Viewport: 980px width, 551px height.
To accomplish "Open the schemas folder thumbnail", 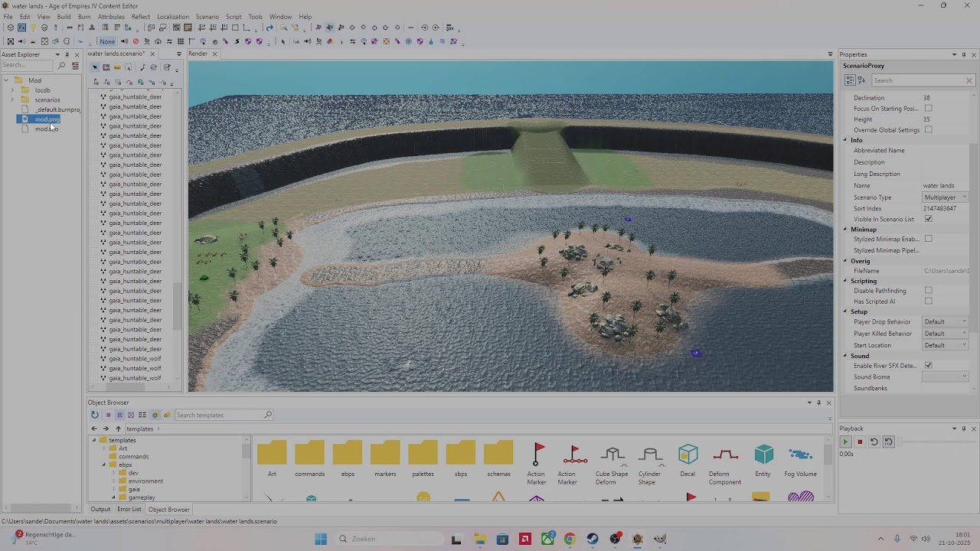I will point(498,459).
